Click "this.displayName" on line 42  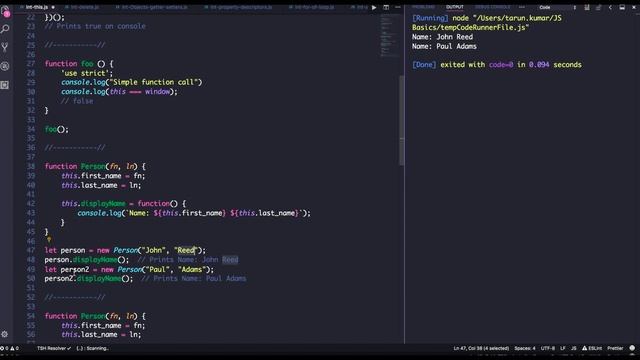point(93,204)
